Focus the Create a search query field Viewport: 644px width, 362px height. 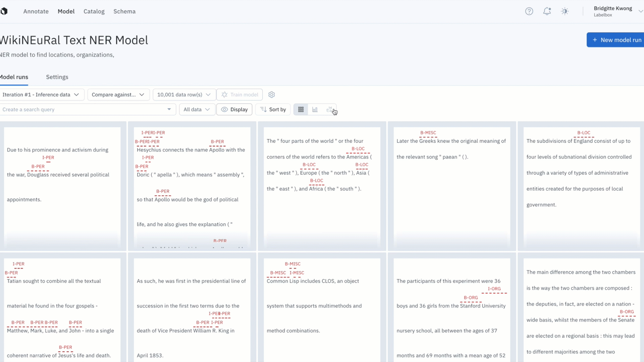click(84, 110)
